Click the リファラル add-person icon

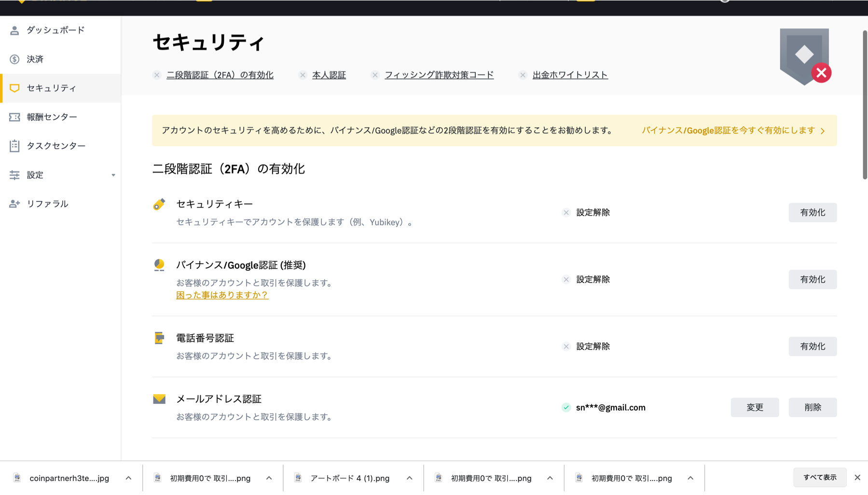click(14, 204)
